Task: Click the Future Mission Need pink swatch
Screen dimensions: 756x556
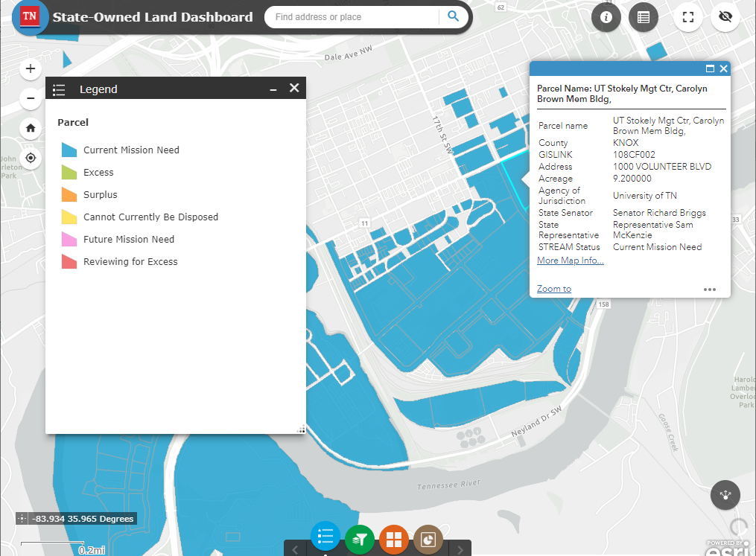Action: coord(69,239)
